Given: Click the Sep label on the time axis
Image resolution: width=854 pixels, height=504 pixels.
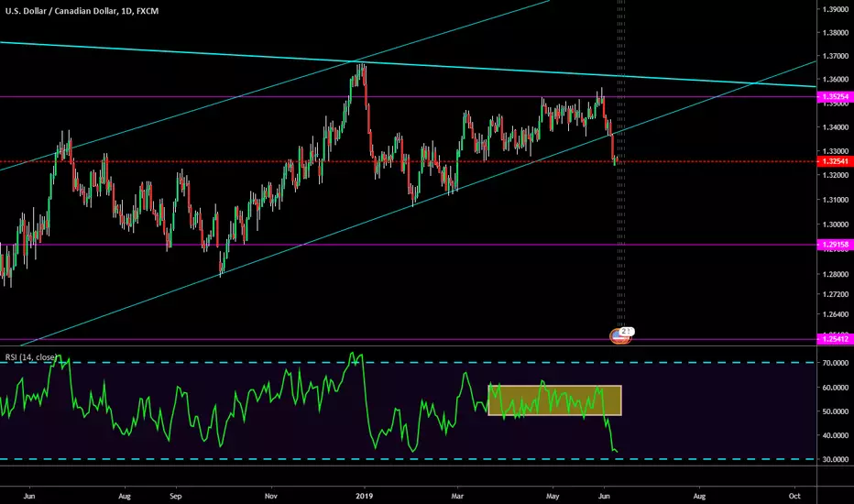Looking at the screenshot, I should pos(175,497).
